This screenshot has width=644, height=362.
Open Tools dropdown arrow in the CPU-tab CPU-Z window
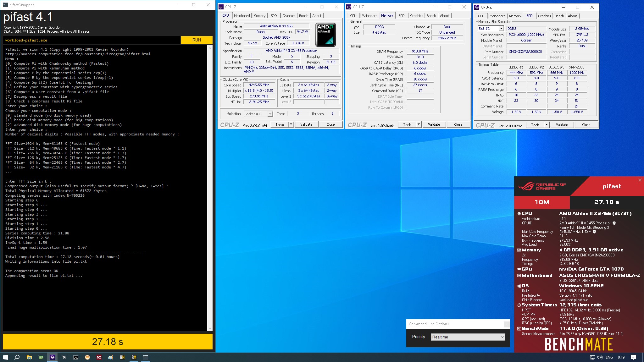point(291,124)
